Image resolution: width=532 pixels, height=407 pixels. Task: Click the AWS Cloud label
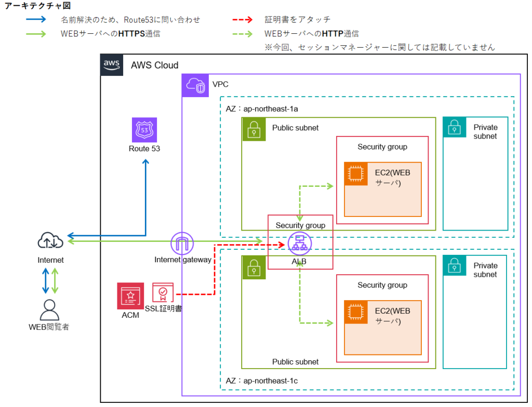155,65
